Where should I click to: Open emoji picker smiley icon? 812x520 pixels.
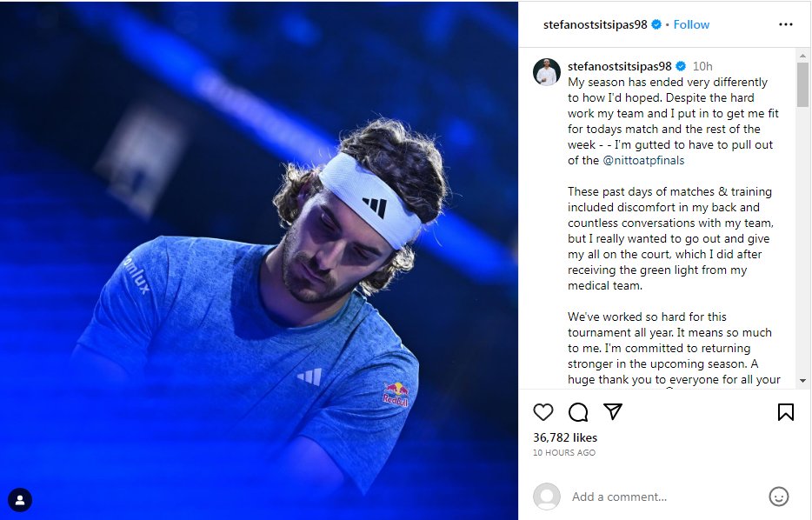tap(778, 497)
